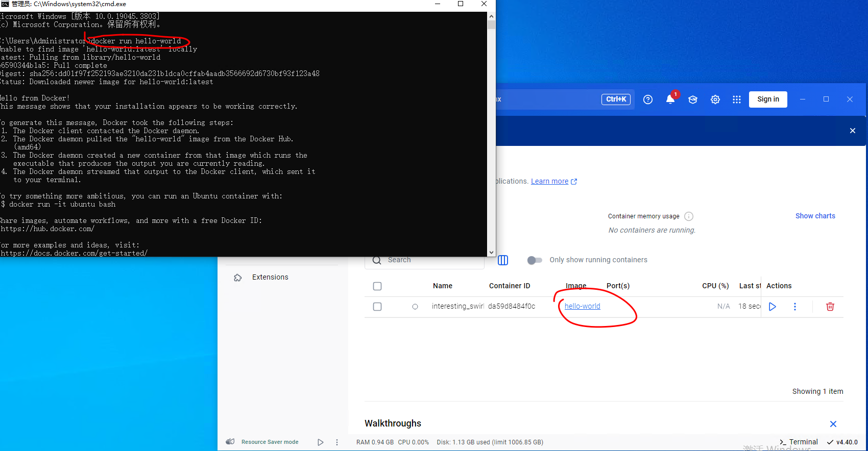Open the Terminal in Docker footer
This screenshot has width=868, height=451.
pyautogui.click(x=799, y=442)
